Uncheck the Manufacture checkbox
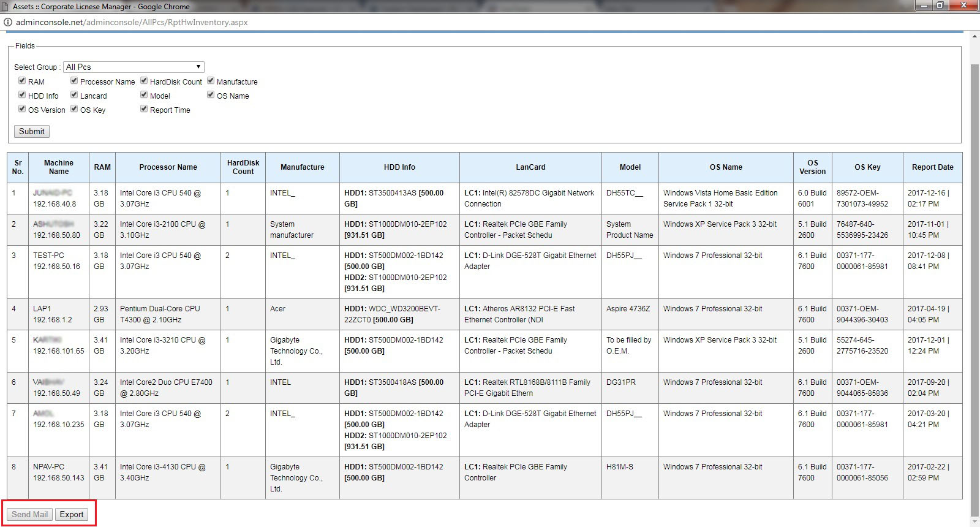 [x=211, y=81]
